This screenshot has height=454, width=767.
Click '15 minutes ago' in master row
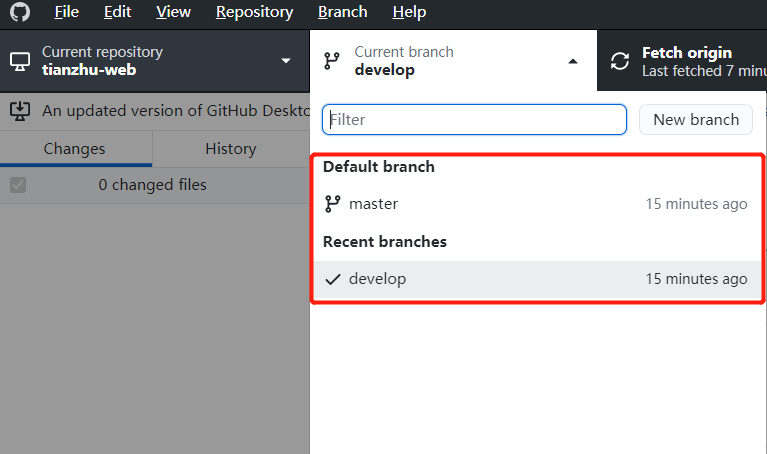(696, 204)
